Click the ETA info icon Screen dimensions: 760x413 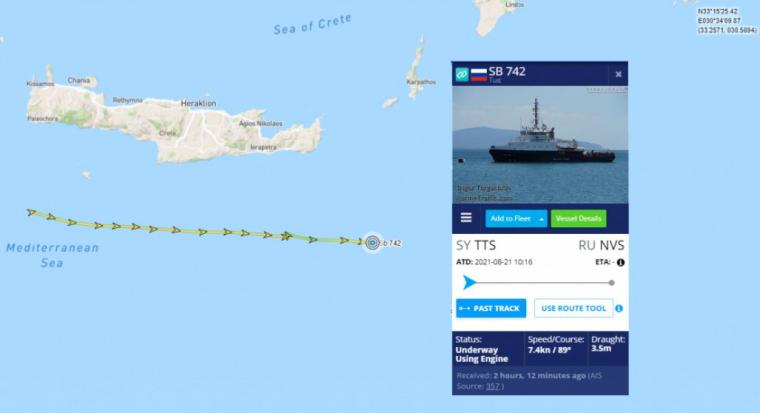[620, 262]
